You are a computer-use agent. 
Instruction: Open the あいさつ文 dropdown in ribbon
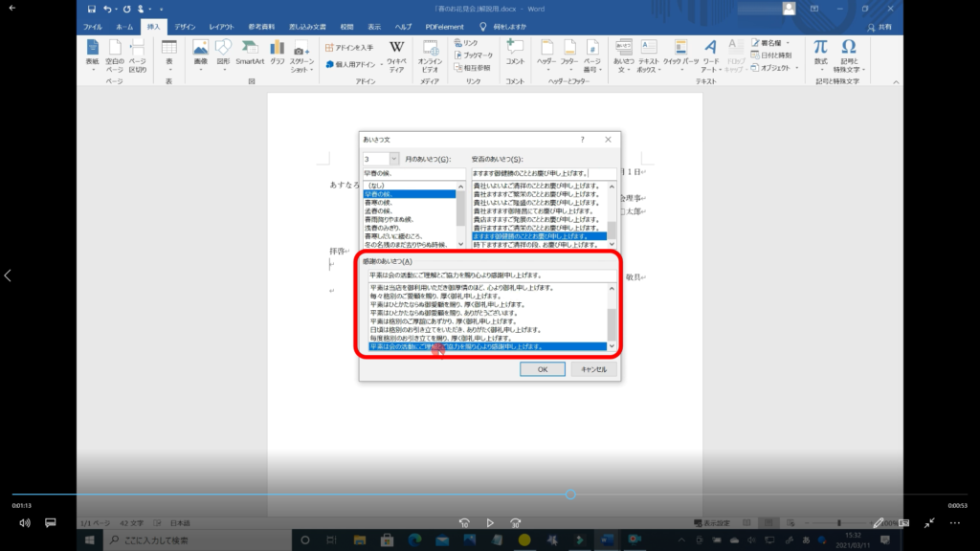(x=624, y=53)
